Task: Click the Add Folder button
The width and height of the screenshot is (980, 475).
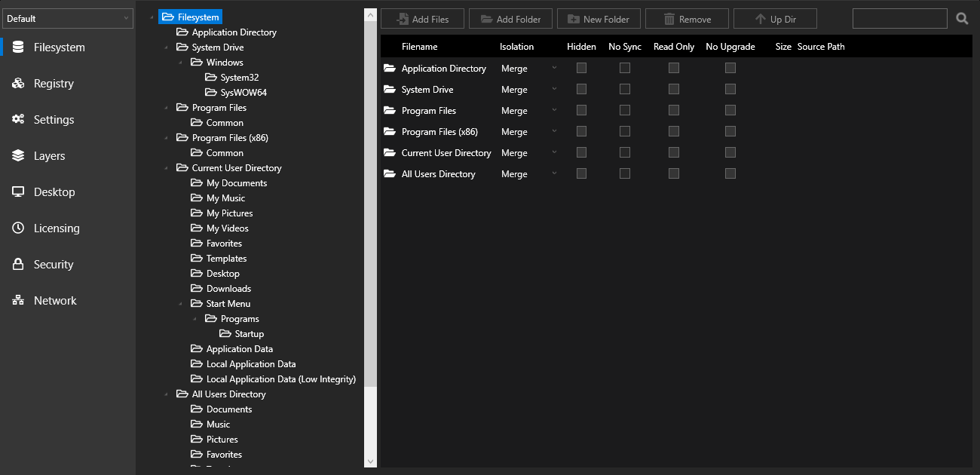Action: [510, 19]
